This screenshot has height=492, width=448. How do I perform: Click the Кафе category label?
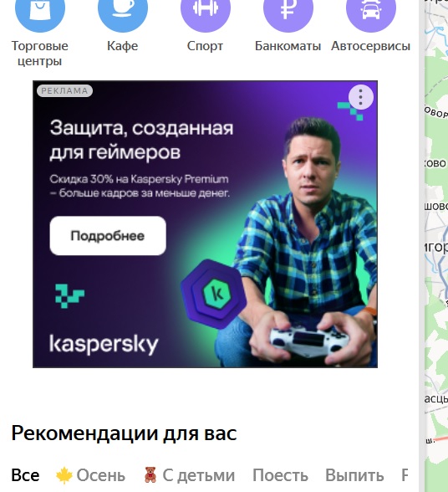click(122, 46)
